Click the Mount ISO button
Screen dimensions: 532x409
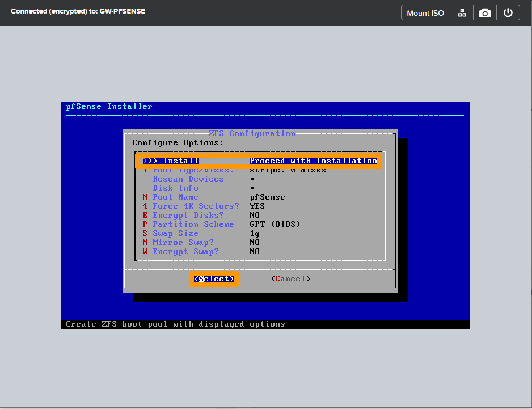tap(425, 12)
